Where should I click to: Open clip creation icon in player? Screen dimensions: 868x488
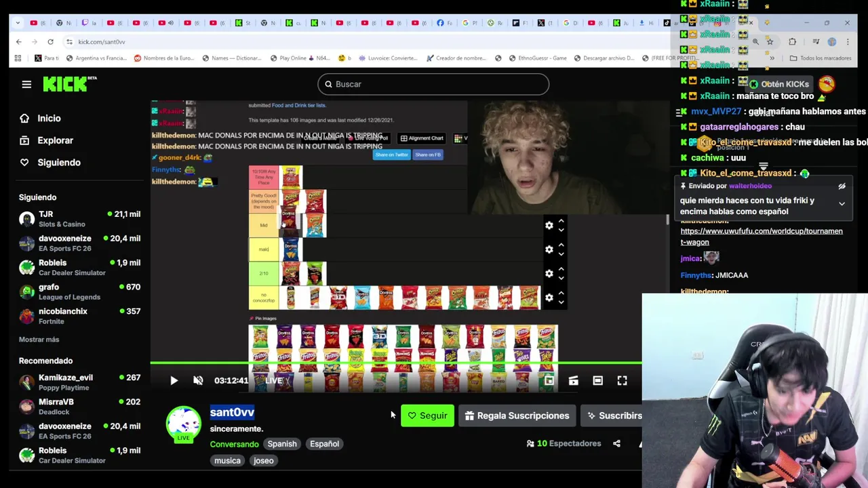(x=574, y=381)
